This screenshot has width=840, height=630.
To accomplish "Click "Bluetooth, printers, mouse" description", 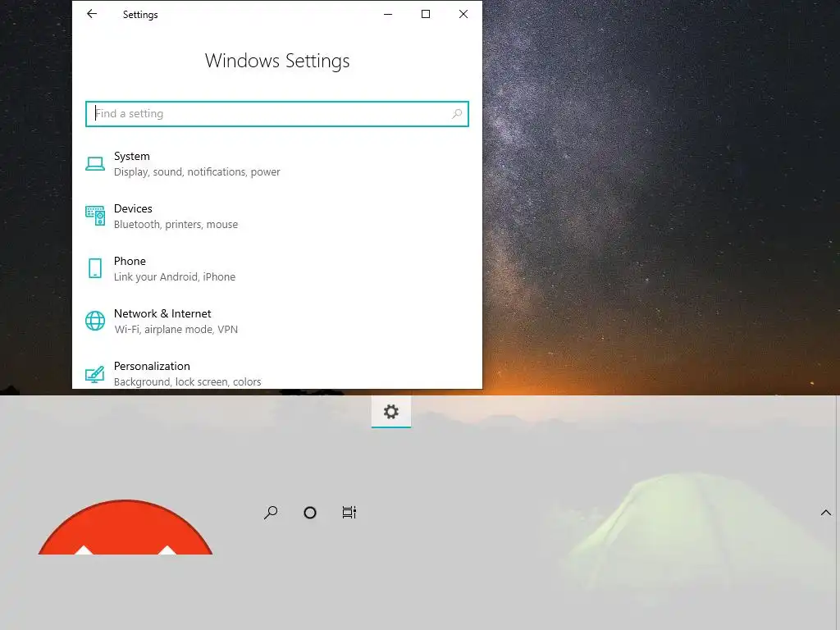I will click(176, 225).
